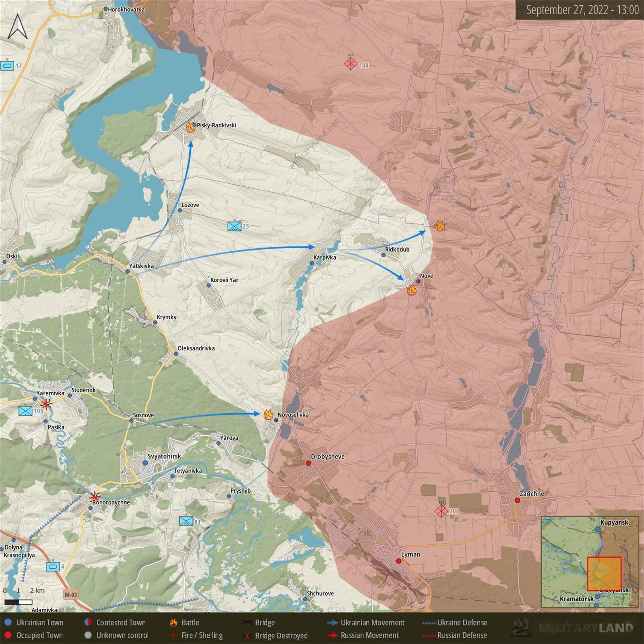644x644 pixels.
Task: Click the M-03 highway road label
Action: coord(70,595)
